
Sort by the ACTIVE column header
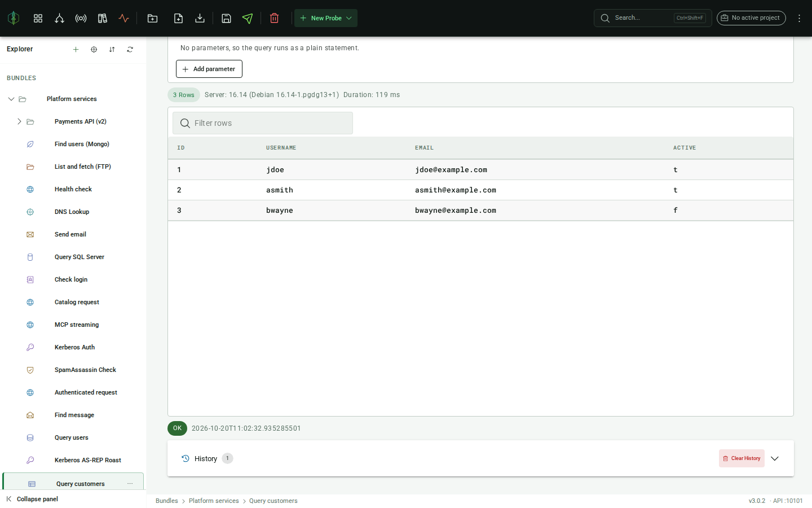coord(685,148)
